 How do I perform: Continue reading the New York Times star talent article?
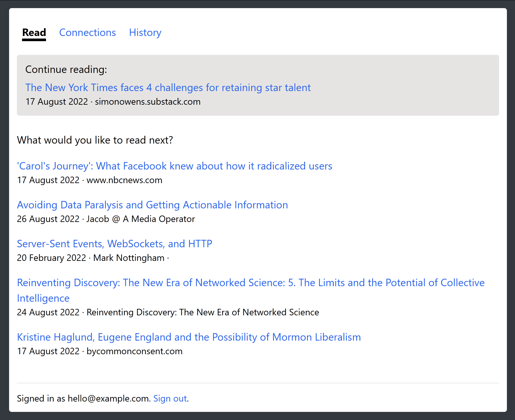(x=168, y=87)
